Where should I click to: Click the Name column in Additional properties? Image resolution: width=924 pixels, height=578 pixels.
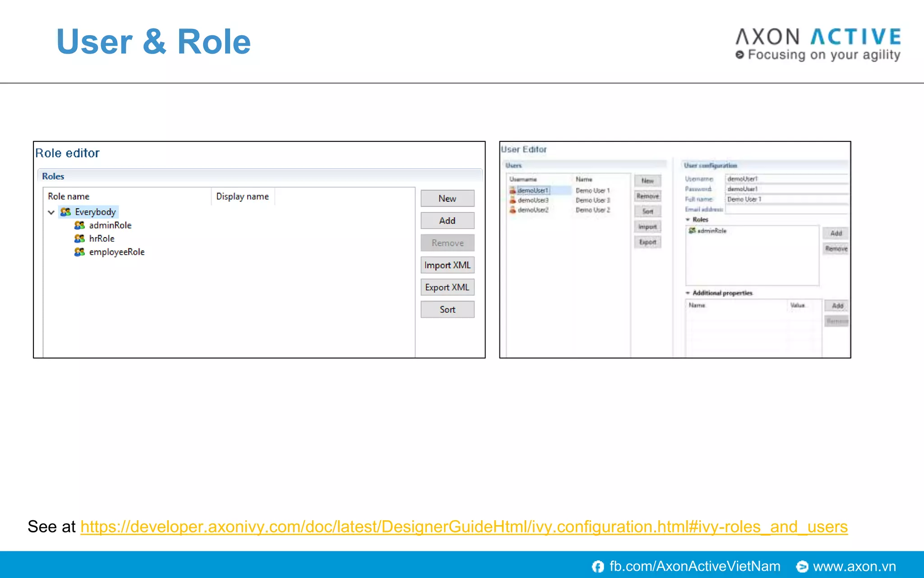[737, 305]
